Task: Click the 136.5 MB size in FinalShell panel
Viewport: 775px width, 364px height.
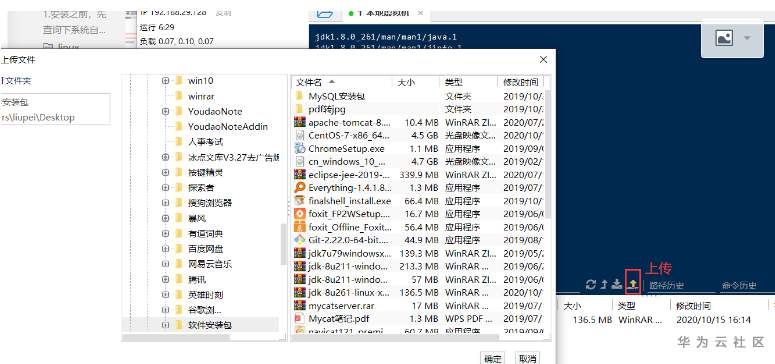Action: [593, 320]
